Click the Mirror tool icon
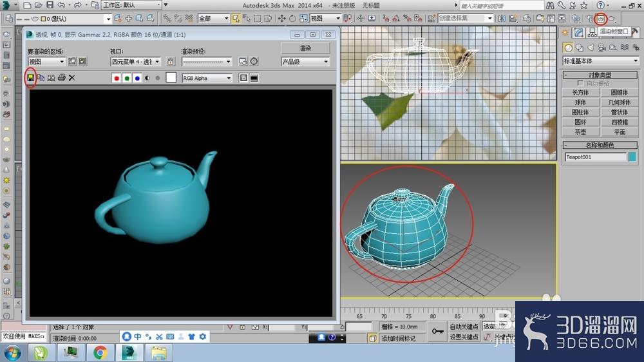Image resolution: width=644 pixels, height=362 pixels. click(x=502, y=19)
